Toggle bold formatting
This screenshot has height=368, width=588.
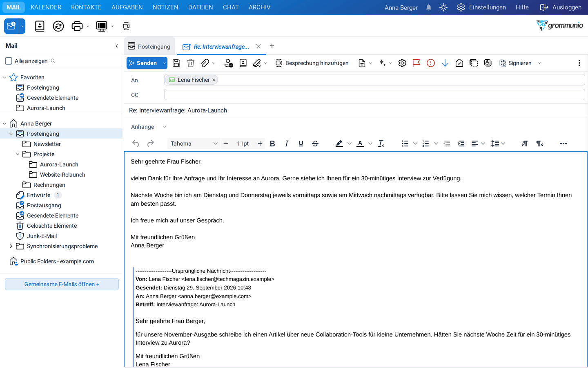click(272, 144)
